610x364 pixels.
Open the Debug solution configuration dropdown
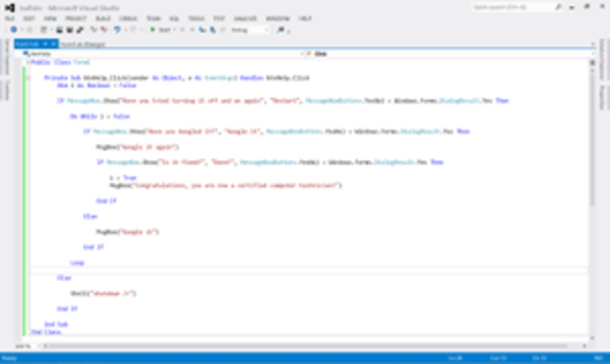[250, 30]
